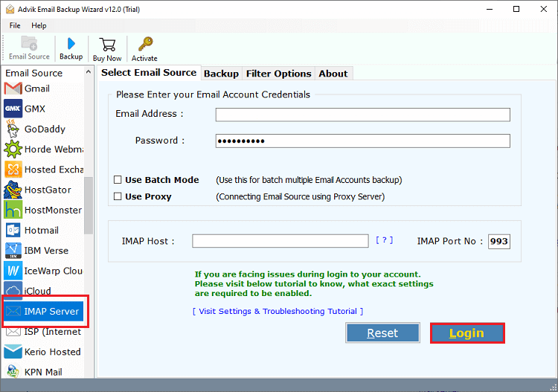Select the Horde Webmail gear icon
This screenshot has width=558, height=392.
(13, 149)
